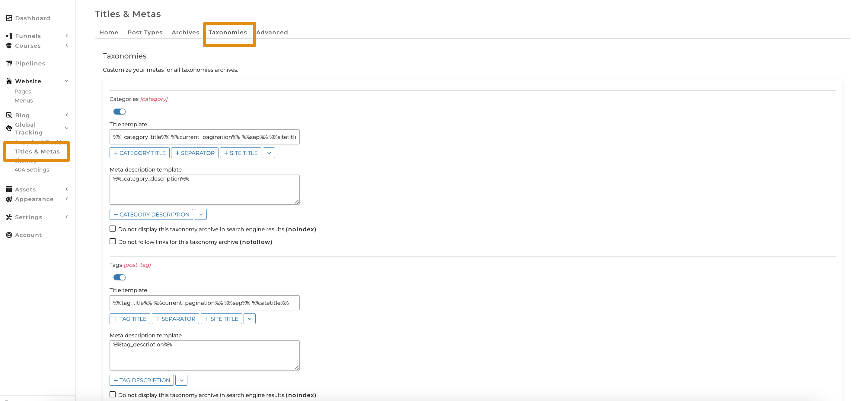The height and width of the screenshot is (401, 868).
Task: Open the dropdown beside Category Description
Action: [x=200, y=214]
